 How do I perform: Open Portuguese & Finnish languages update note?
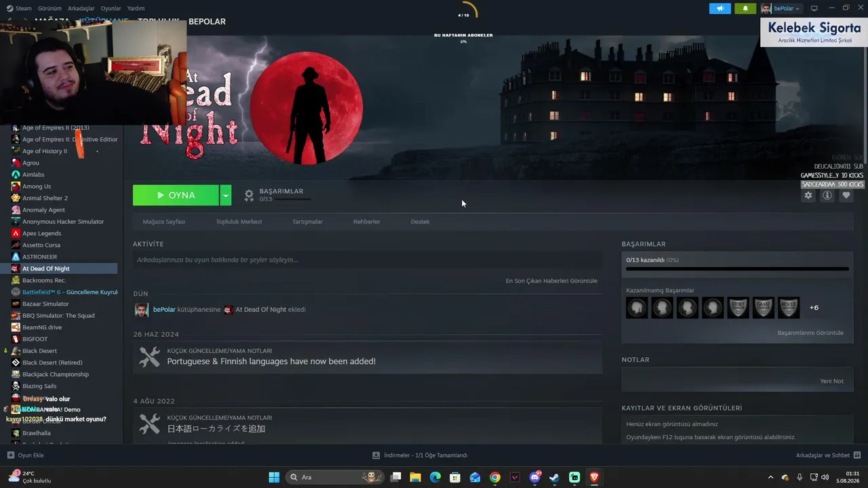(368, 357)
